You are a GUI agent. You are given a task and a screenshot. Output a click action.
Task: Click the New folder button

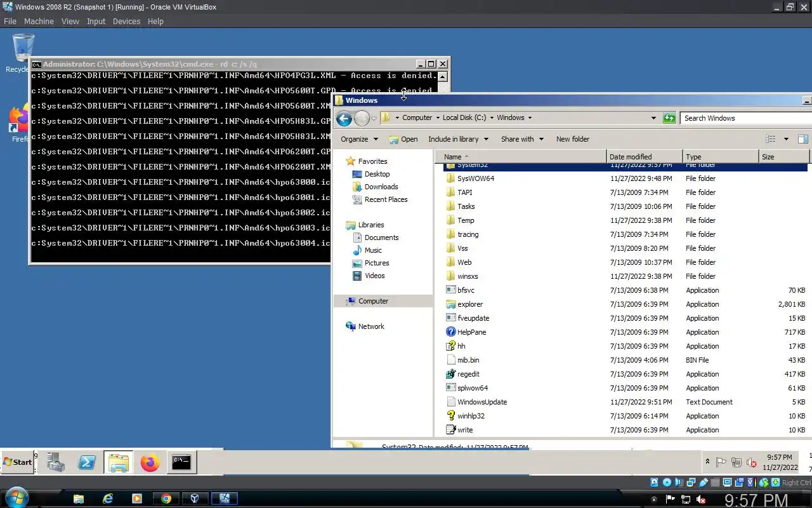[x=573, y=139]
